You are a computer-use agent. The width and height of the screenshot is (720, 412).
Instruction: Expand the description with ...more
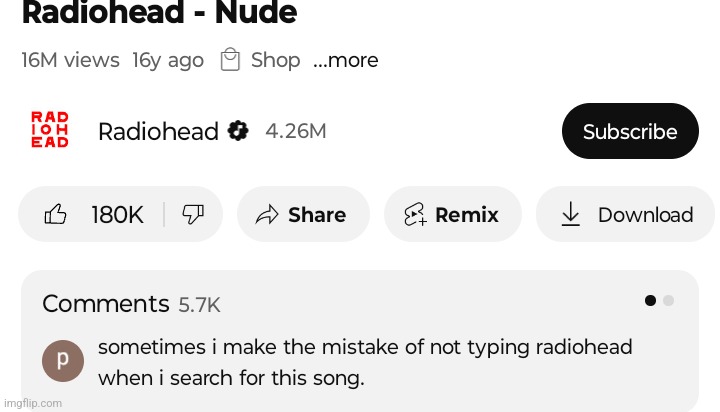coord(346,60)
